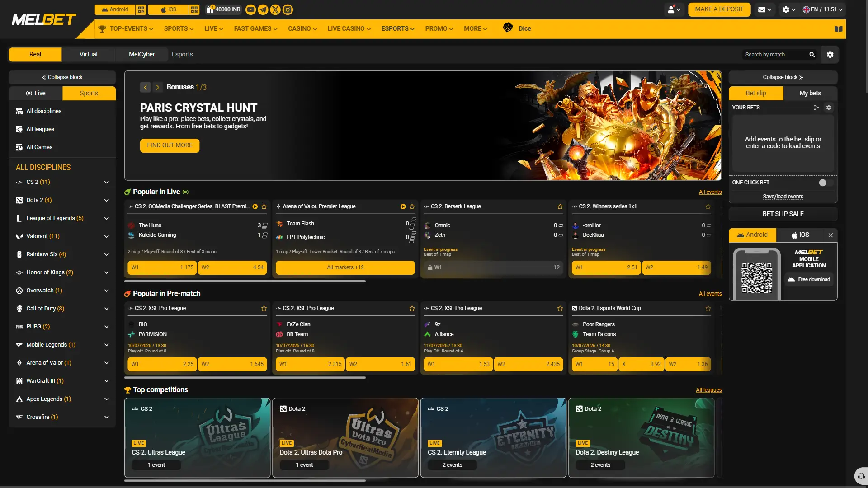The width and height of the screenshot is (868, 488).
Task: Open the esports filter settings gear
Action: [x=830, y=55]
